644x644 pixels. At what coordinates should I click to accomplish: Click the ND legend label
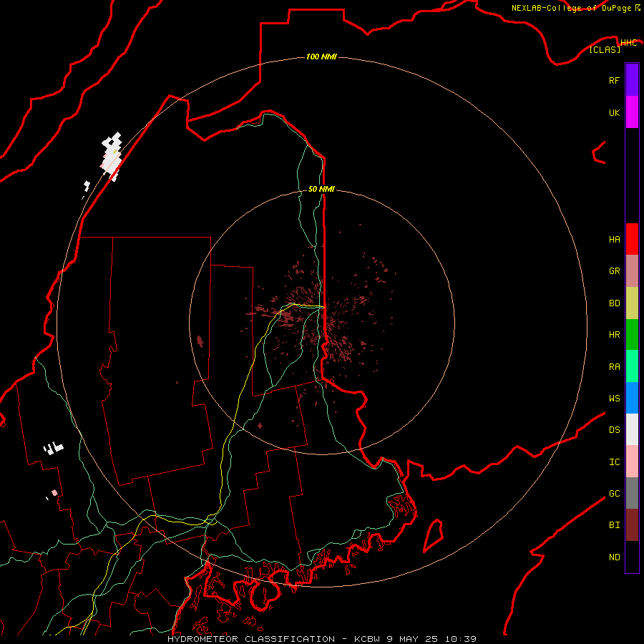(x=614, y=557)
